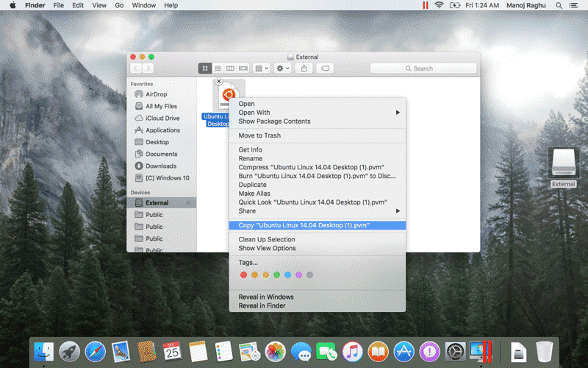The image size is (588, 368).
Task: Open Spotlight search magnifier
Action: [x=559, y=5]
